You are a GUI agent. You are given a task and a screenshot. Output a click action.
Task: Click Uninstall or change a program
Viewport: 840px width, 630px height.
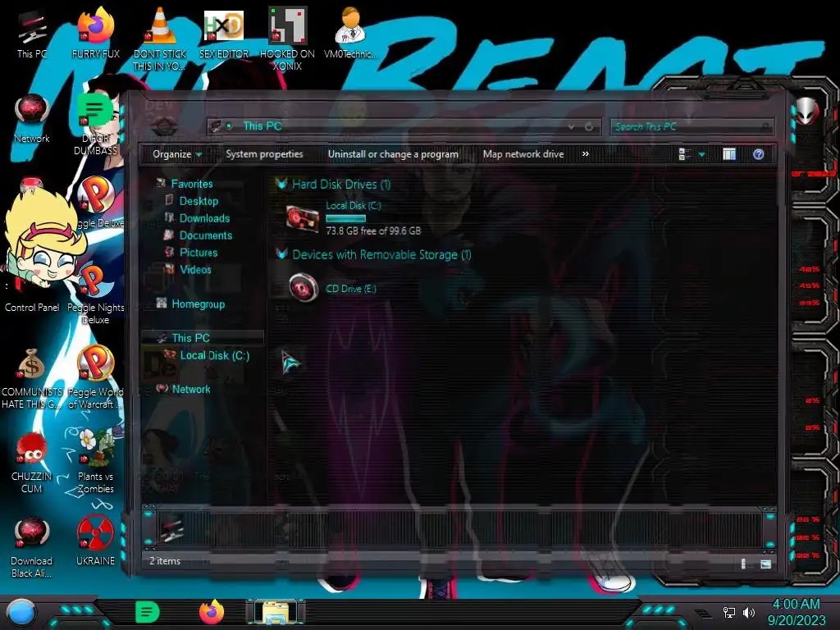393,153
